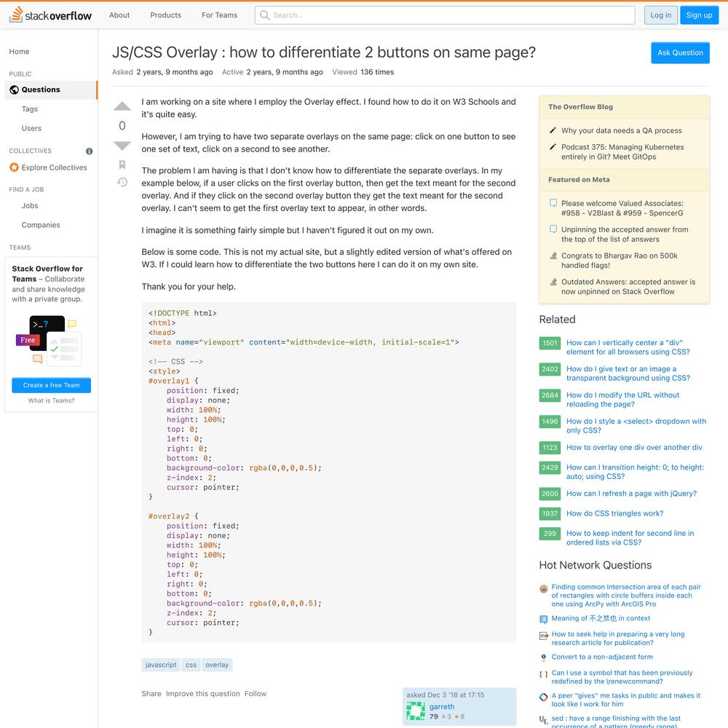The height and width of the screenshot is (728, 728).
Task: Click the Teams illustration graphic
Action: [49, 340]
